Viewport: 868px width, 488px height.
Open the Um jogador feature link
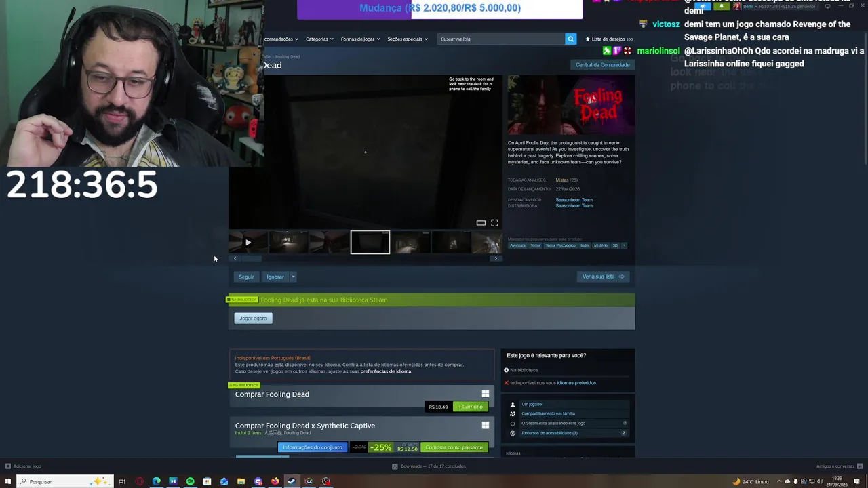click(x=532, y=404)
